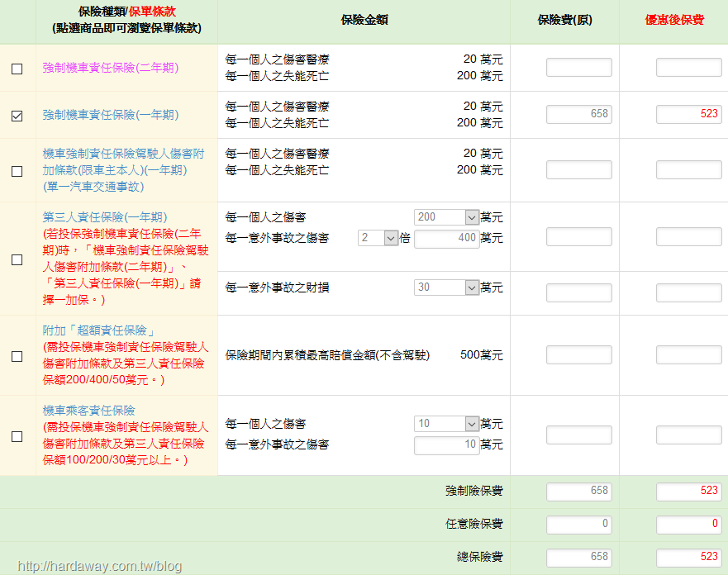Click the 強制險保費 label
The image size is (728, 575).
click(x=474, y=491)
